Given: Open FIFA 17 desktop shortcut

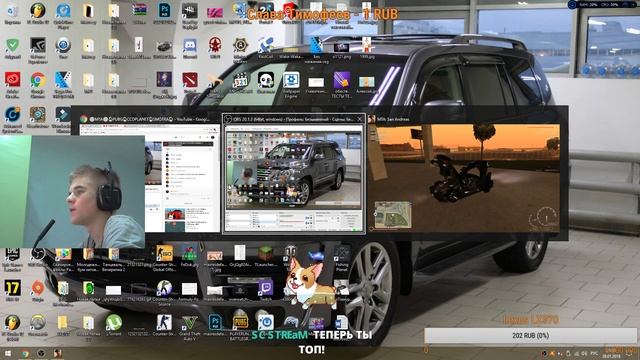Looking at the screenshot, I should [x=12, y=288].
